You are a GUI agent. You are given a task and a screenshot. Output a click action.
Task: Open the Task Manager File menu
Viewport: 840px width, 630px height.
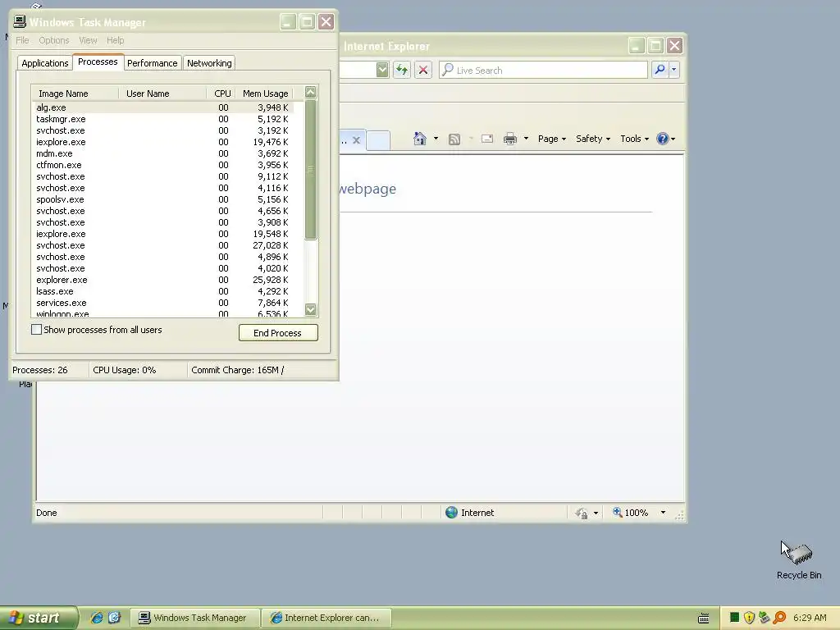click(22, 40)
